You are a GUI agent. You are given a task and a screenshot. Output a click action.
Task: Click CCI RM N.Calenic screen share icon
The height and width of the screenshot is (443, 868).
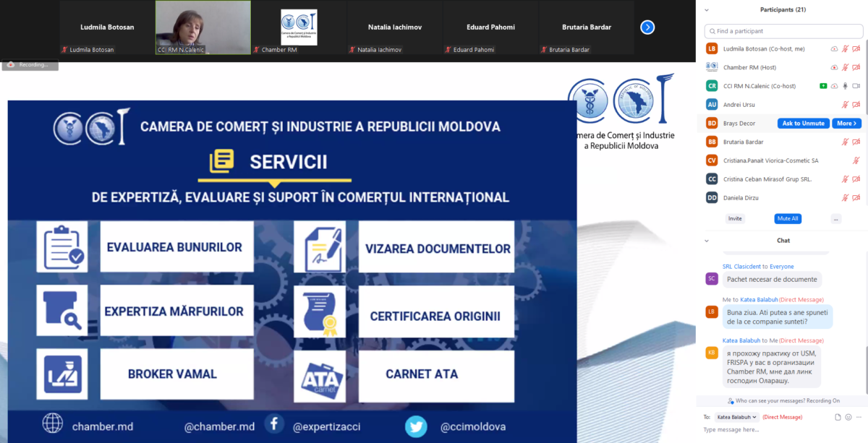(823, 86)
